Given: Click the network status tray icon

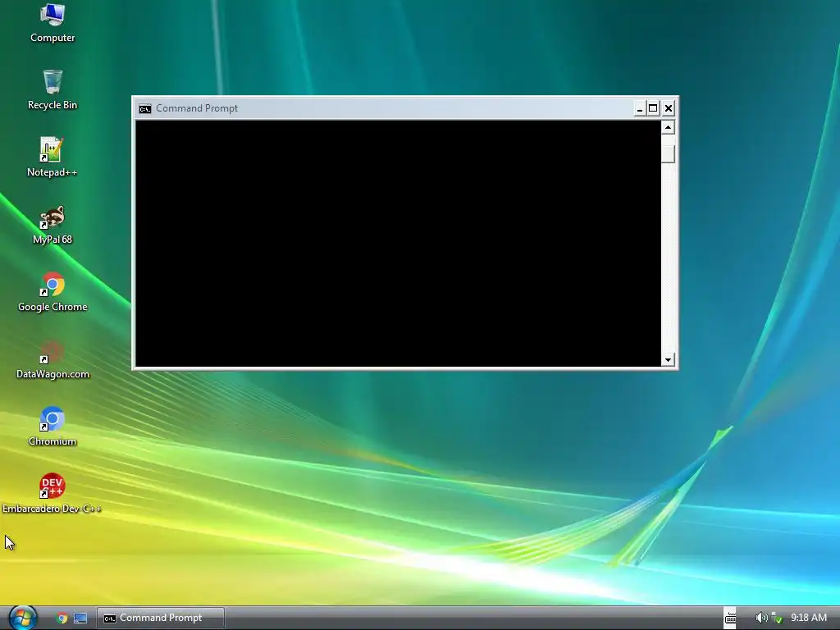Looking at the screenshot, I should tap(777, 618).
